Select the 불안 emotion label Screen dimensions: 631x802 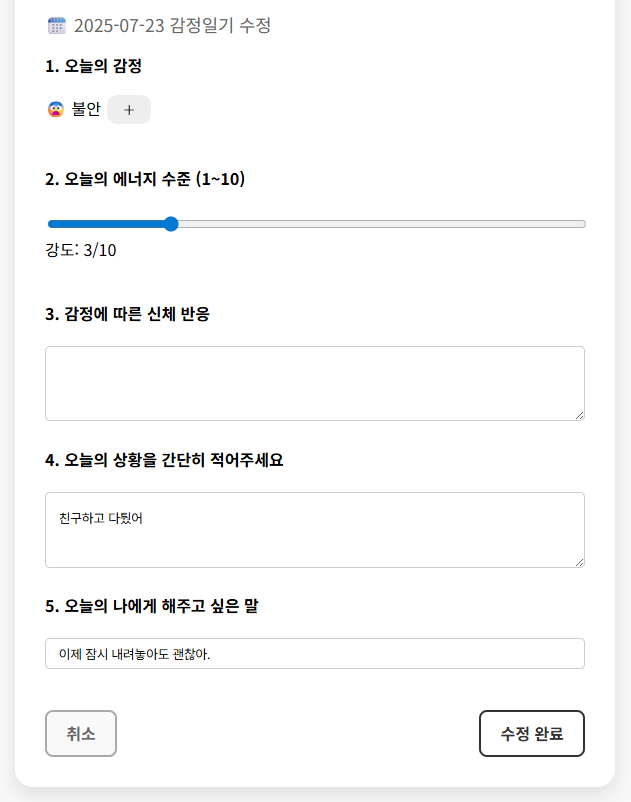click(86, 110)
